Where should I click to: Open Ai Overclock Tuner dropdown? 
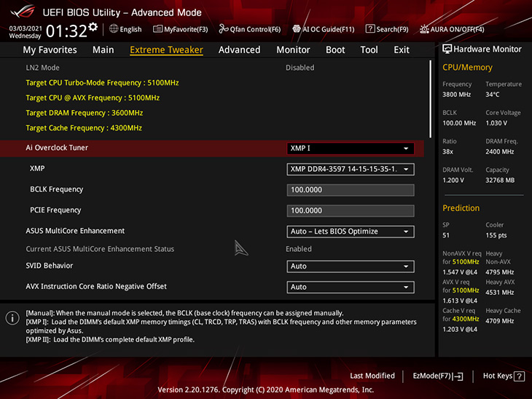pyautogui.click(x=351, y=149)
